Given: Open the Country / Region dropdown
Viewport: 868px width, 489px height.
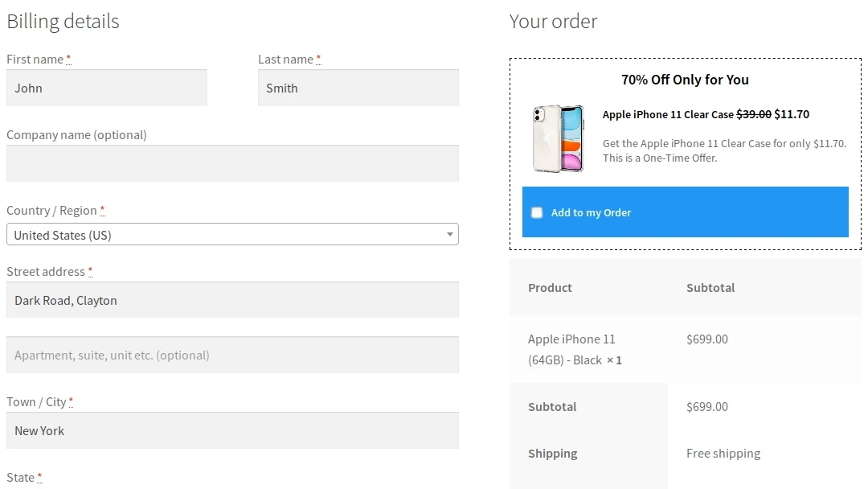Looking at the screenshot, I should [x=231, y=235].
